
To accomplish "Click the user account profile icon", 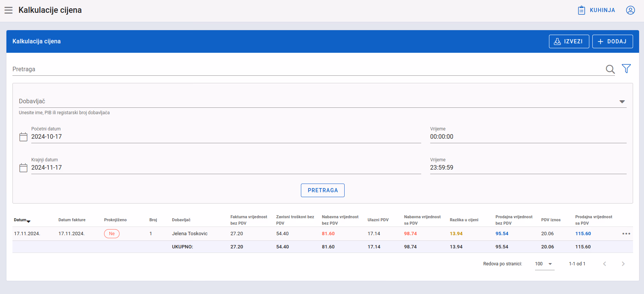I will pyautogui.click(x=630, y=10).
